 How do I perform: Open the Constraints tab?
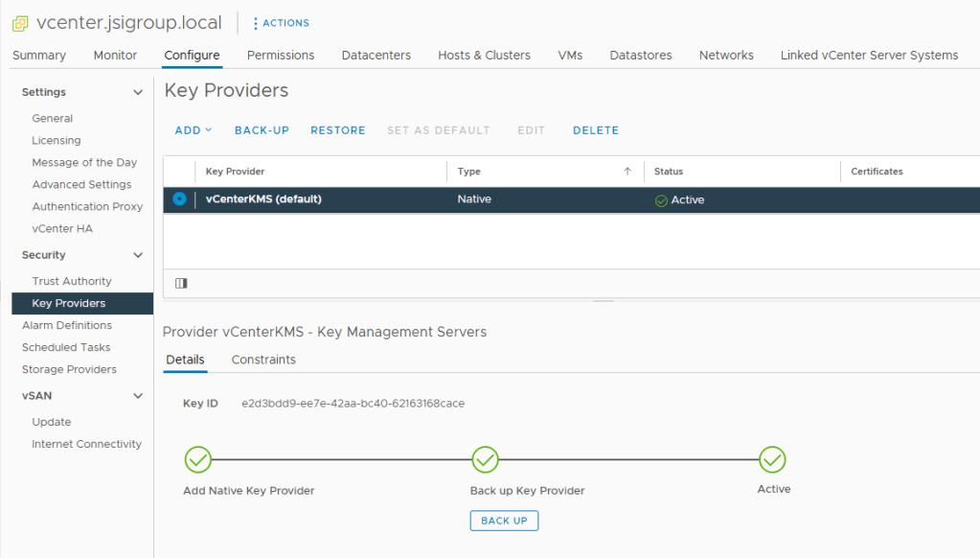[x=263, y=360]
